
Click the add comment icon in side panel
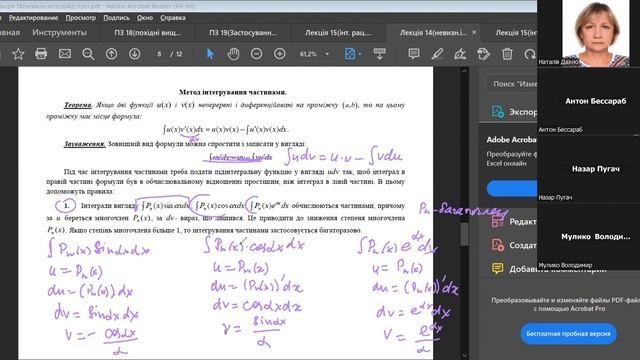(x=498, y=269)
